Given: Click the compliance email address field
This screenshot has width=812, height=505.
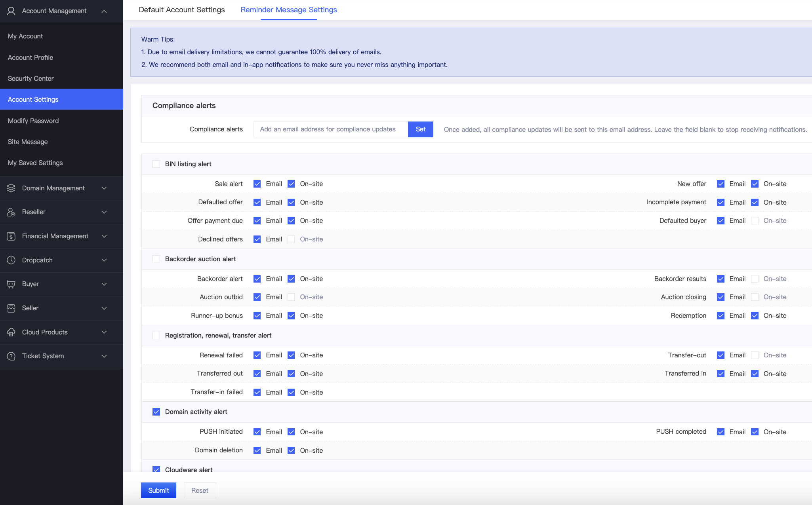Looking at the screenshot, I should pos(330,129).
